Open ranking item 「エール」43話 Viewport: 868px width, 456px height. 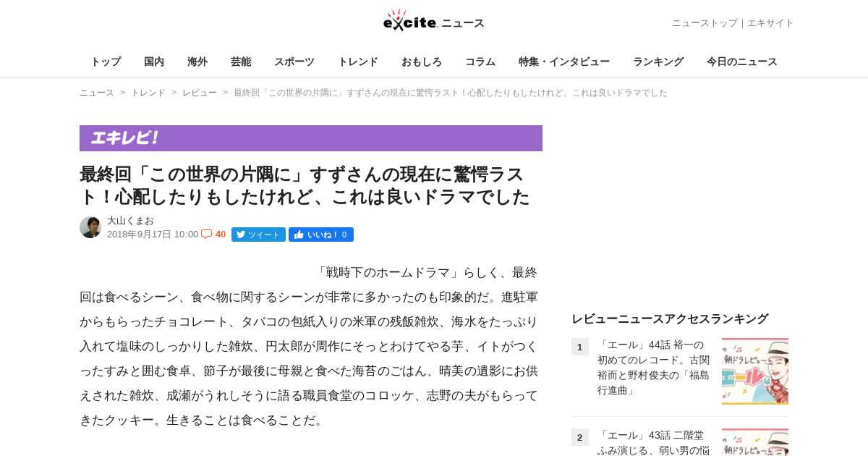pyautogui.click(x=654, y=442)
